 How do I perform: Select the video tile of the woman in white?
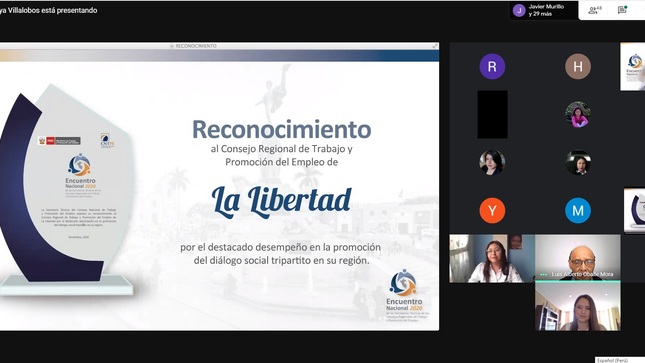click(492, 258)
